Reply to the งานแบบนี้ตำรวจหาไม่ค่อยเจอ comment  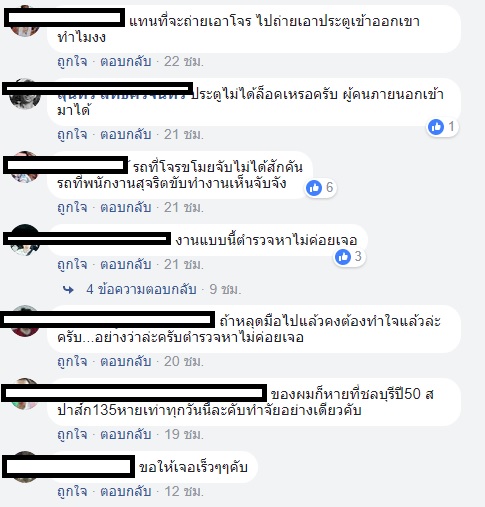pos(126,265)
